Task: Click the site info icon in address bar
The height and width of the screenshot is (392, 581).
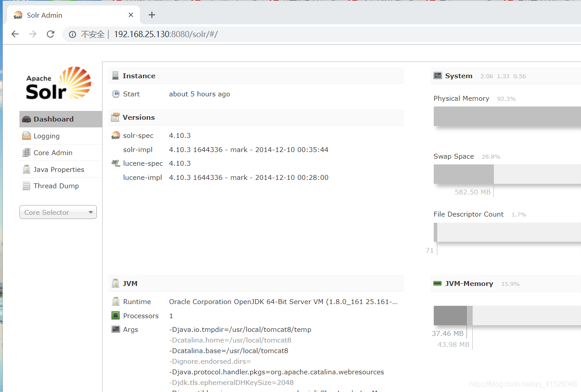Action: click(x=73, y=34)
